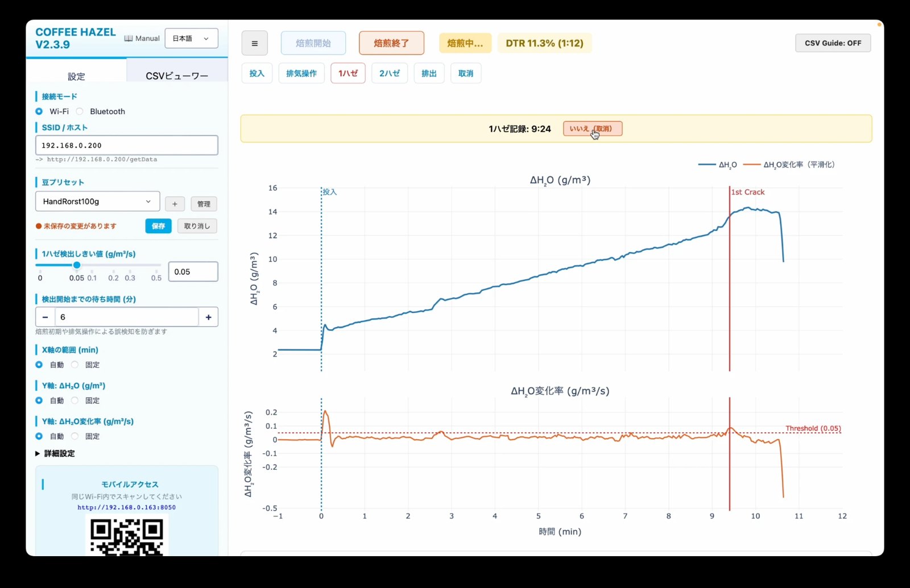Set X axis range to 固定
Viewport: 910px width, 588px height.
(75, 365)
